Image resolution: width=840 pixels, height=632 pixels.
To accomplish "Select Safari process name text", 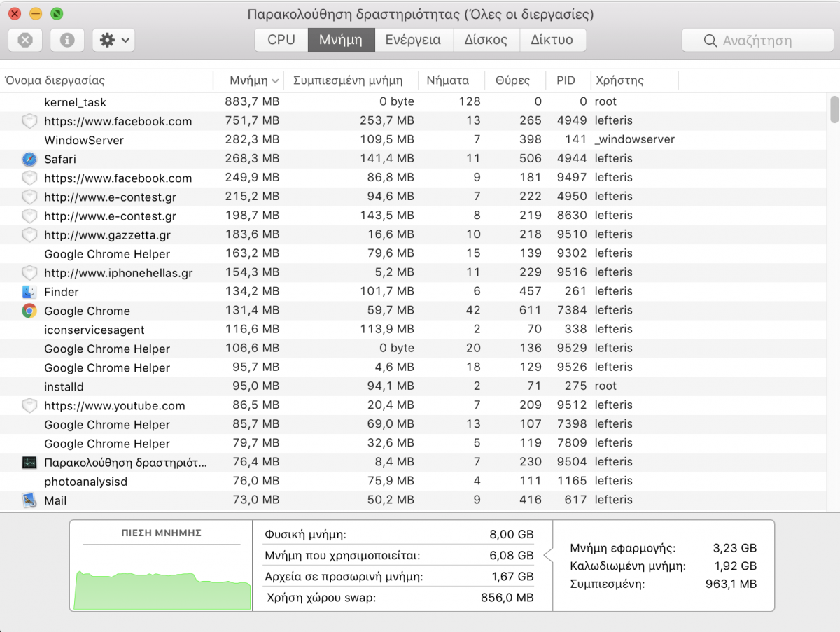I will coord(60,159).
